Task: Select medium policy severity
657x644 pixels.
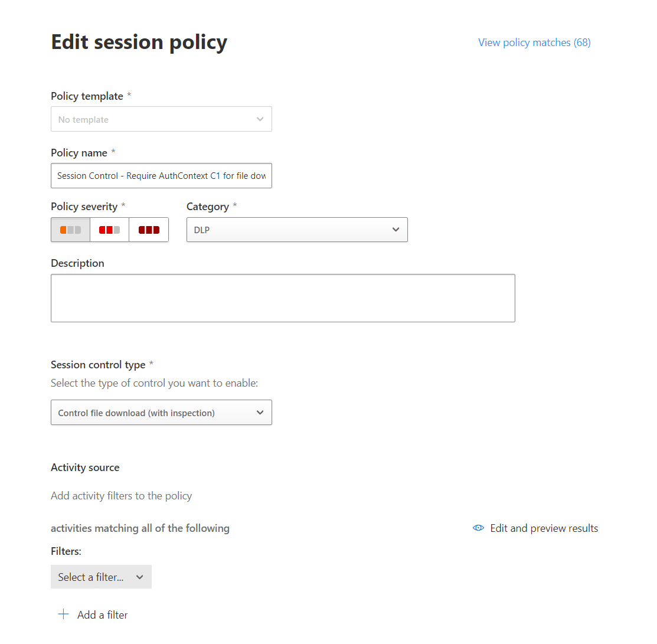Action: (x=109, y=230)
